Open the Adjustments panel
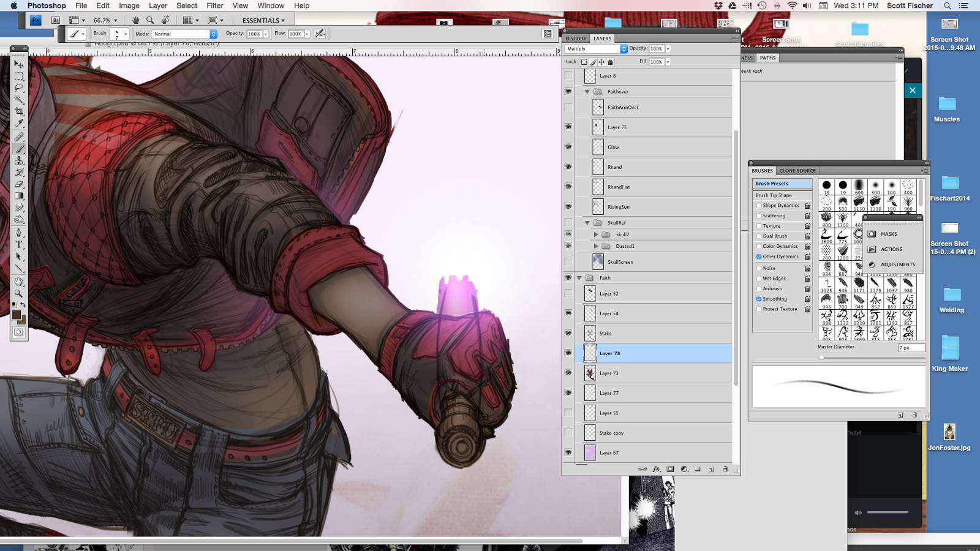Image resolution: width=980 pixels, height=551 pixels. point(892,264)
